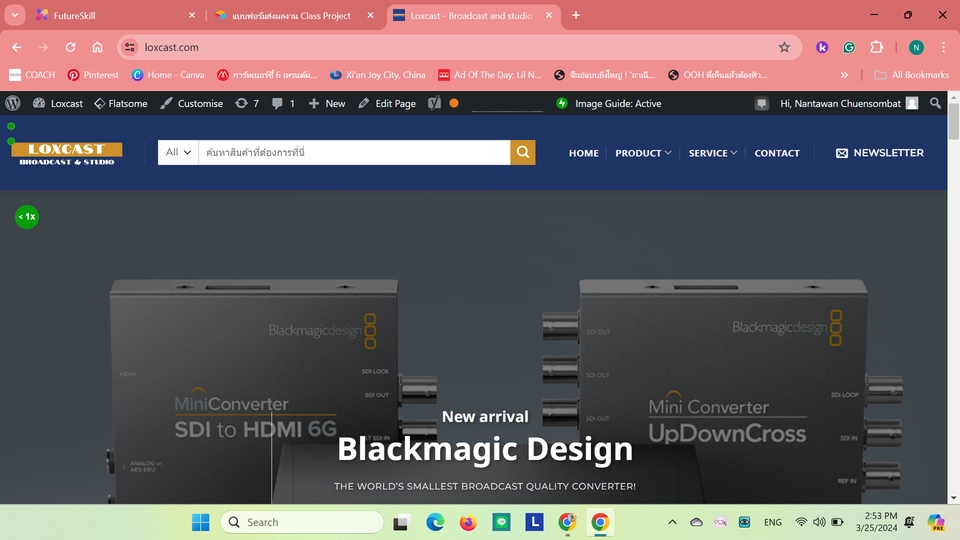Go to the HOME page
This screenshot has width=960, height=540.
click(x=583, y=153)
